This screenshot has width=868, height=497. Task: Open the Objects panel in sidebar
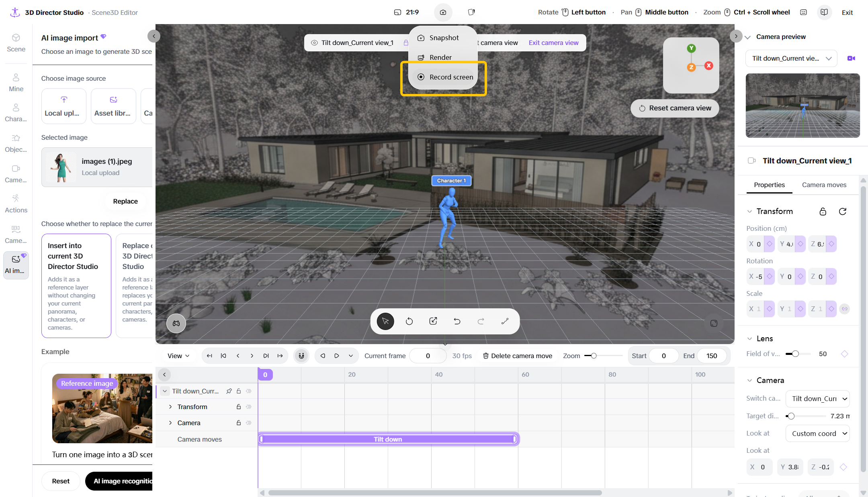pyautogui.click(x=16, y=143)
